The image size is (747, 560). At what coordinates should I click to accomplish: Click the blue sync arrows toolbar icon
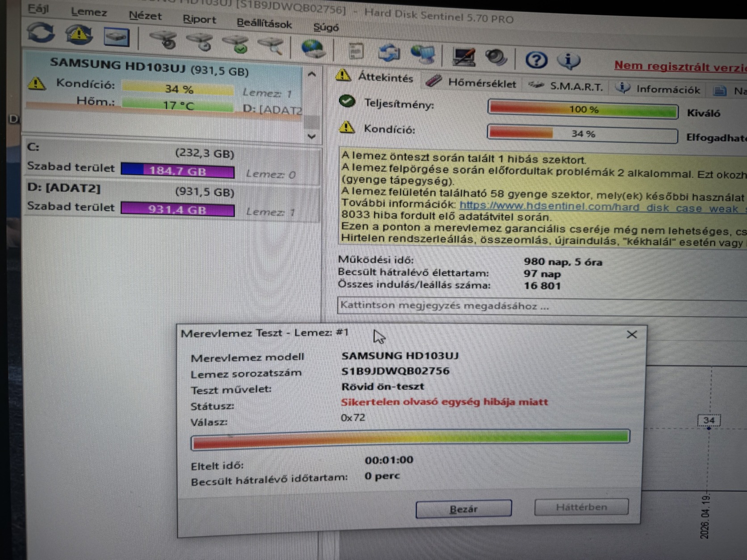(x=390, y=53)
